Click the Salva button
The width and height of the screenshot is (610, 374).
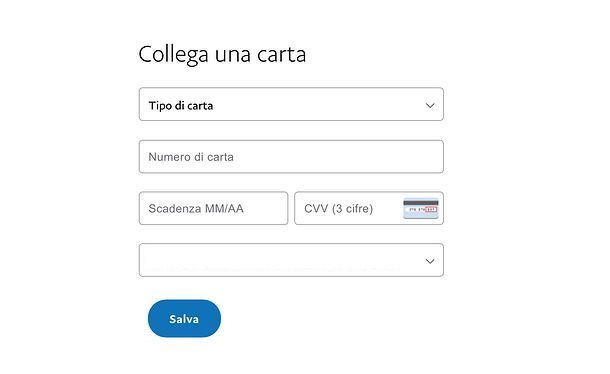pos(184,318)
